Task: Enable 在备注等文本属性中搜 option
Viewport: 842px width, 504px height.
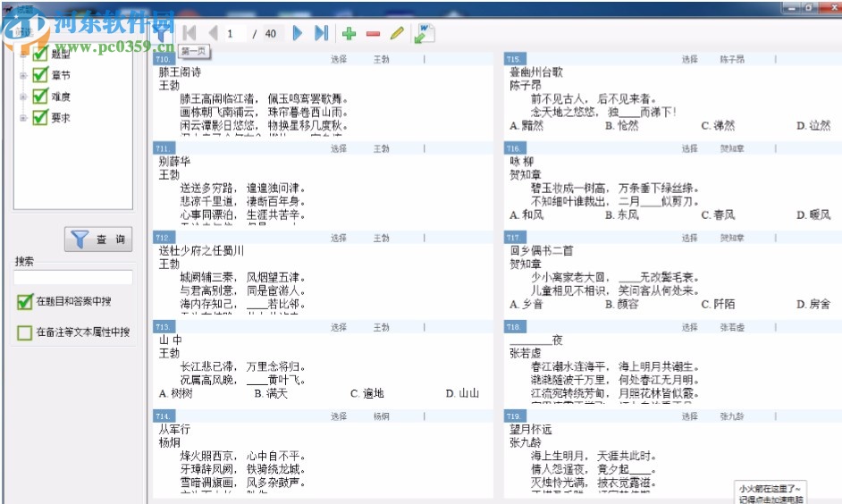Action: click(x=25, y=332)
